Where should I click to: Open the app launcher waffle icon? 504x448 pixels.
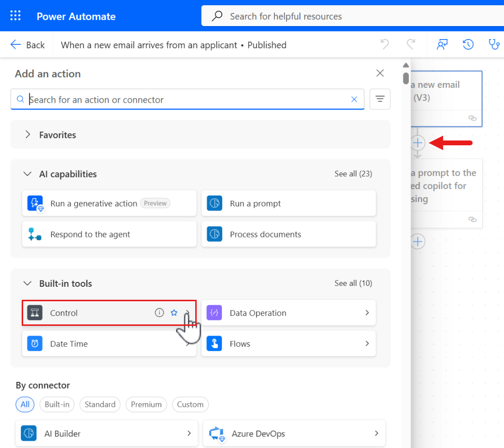pos(15,16)
